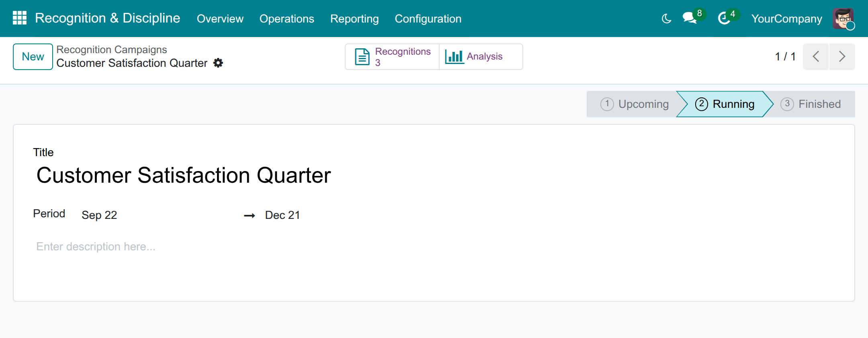Go back to Recognition Campaigns breadcrumb

point(112,49)
